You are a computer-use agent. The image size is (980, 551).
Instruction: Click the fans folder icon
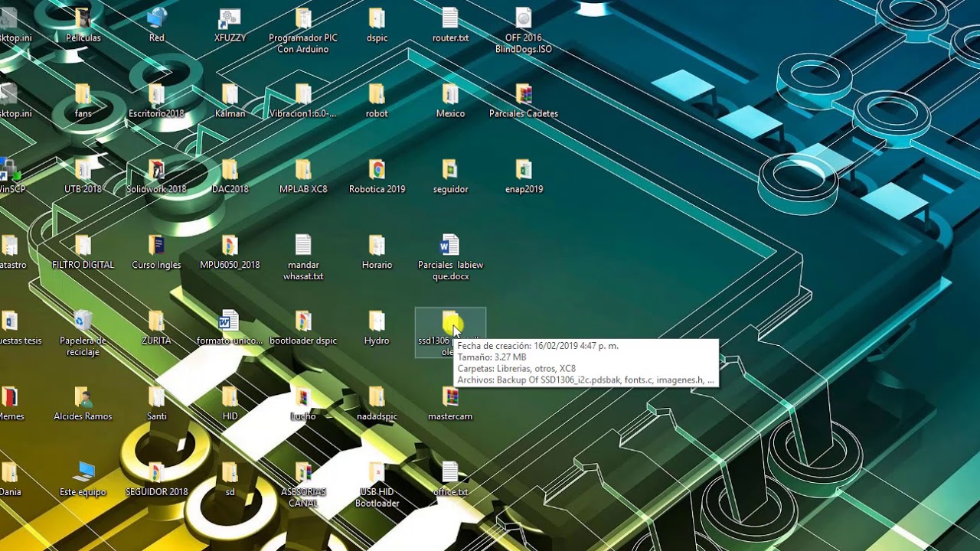(83, 94)
